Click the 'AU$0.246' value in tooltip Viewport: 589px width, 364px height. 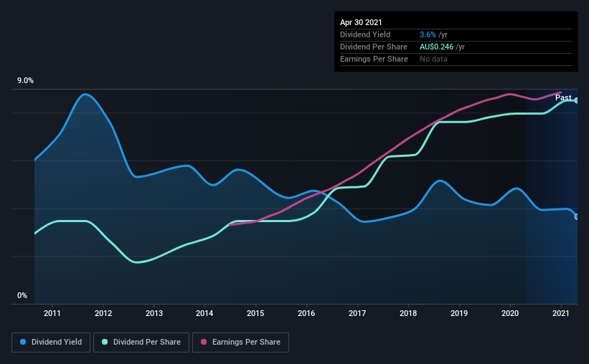pos(436,47)
